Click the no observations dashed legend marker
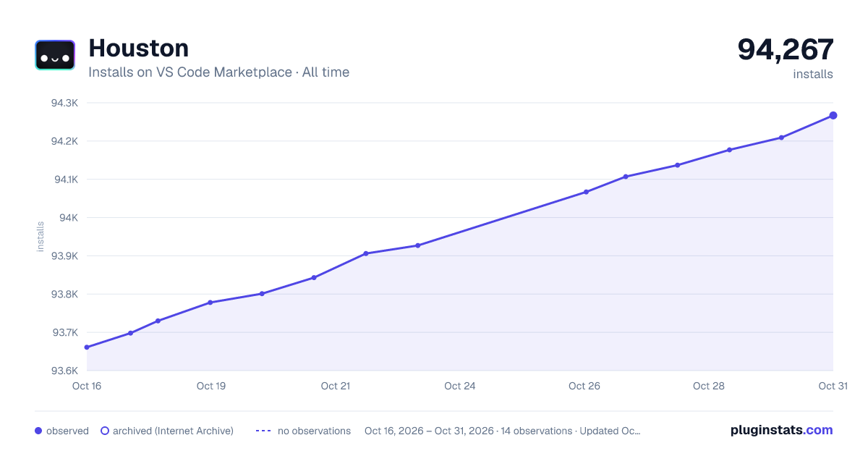Screen dimensions: 868x456 263,431
